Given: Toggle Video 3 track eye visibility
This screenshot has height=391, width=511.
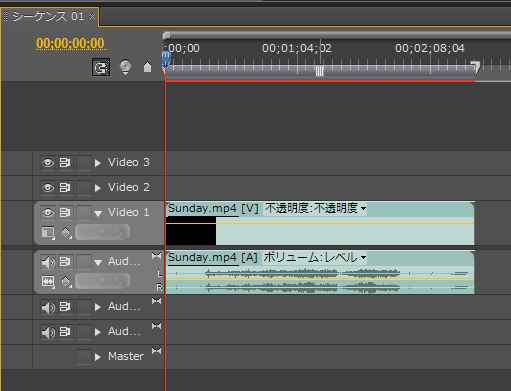Looking at the screenshot, I should (48, 163).
